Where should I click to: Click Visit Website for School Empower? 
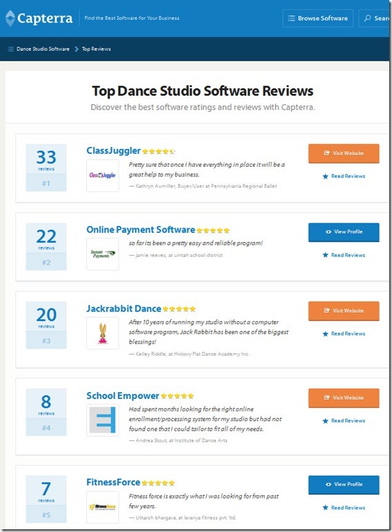pos(344,398)
